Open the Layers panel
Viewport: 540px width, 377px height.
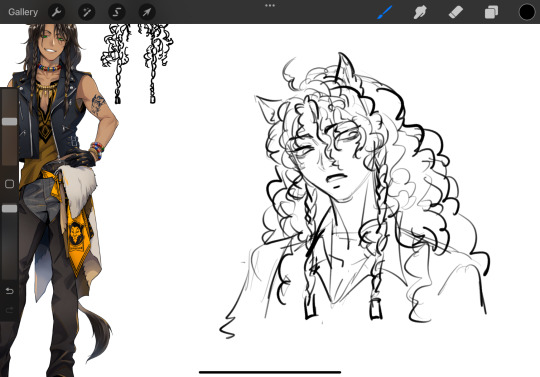point(491,12)
